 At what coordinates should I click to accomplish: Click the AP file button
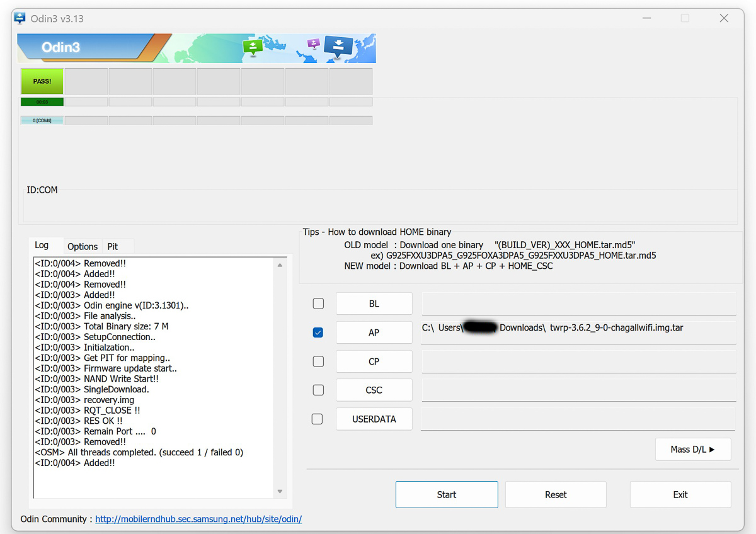pyautogui.click(x=374, y=332)
